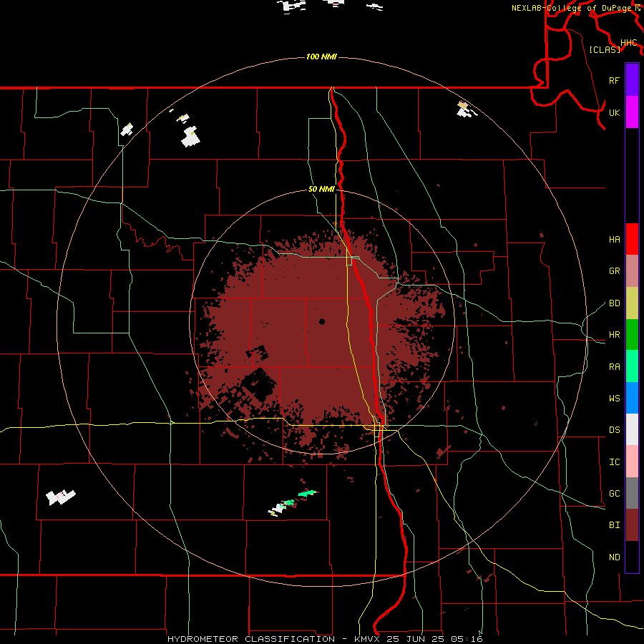Screen dimensions: 644x644
Task: Click the HYDROMETEOR CLASSIFICATION caption
Action: [251, 639]
